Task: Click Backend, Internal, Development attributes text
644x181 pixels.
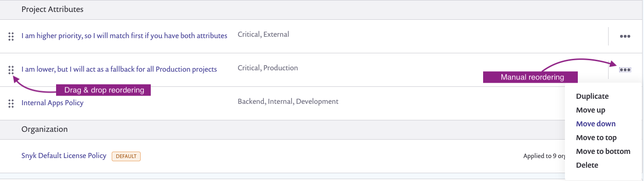Action: (288, 102)
